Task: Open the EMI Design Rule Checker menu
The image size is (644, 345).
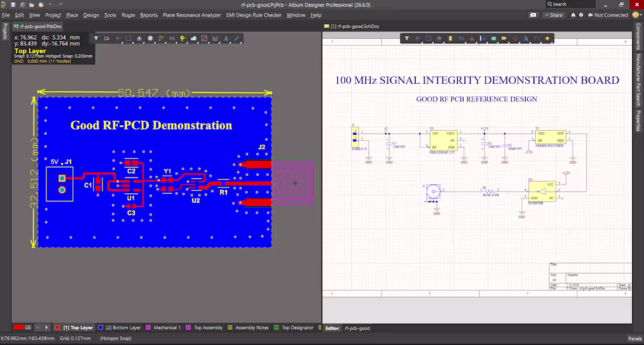Action: point(254,15)
